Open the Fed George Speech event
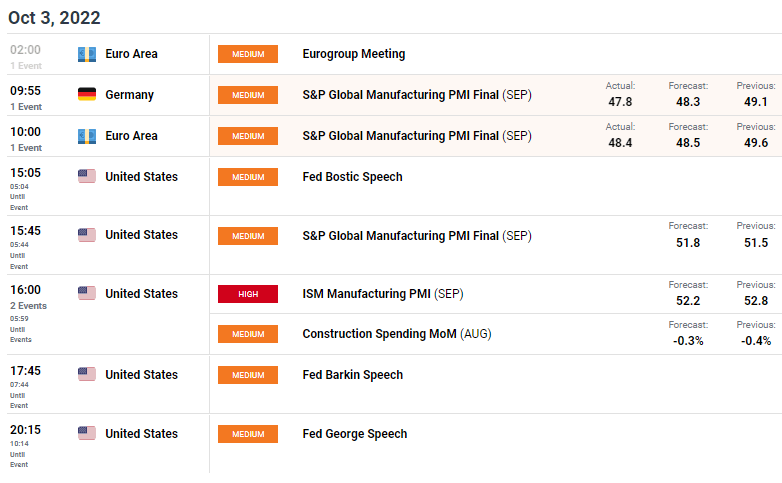Image resolution: width=782 pixels, height=483 pixels. pyautogui.click(x=355, y=434)
